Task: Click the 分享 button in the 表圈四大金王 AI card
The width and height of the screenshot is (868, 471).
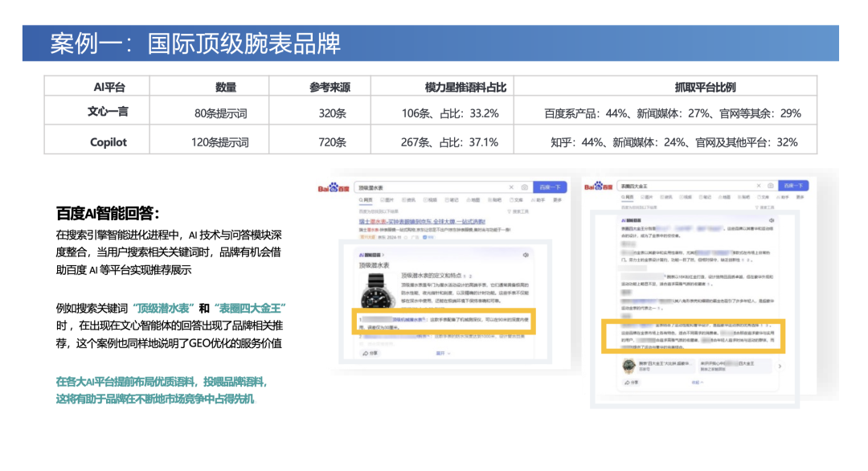Action: [631, 383]
